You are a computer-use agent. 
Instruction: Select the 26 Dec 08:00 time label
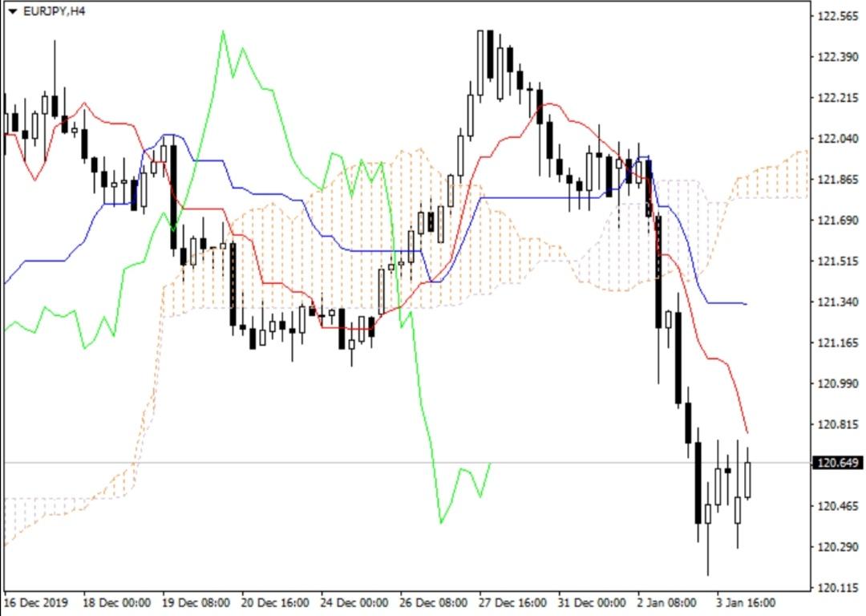click(435, 602)
